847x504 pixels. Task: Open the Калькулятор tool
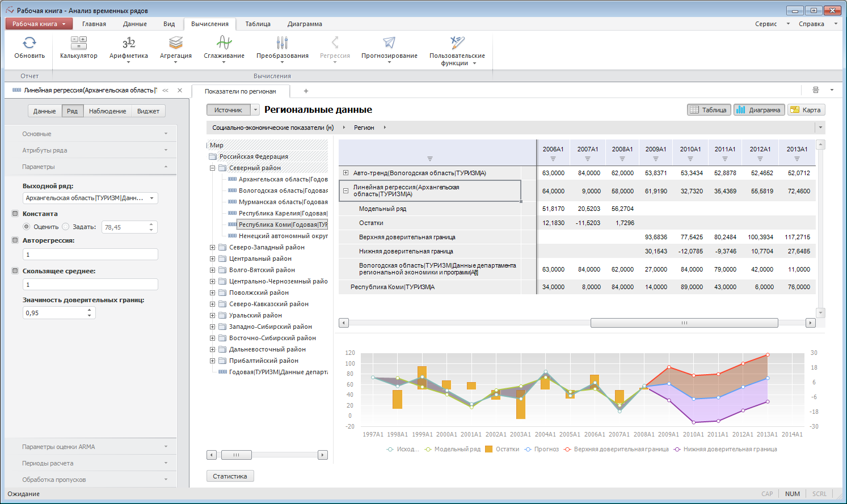(79, 43)
